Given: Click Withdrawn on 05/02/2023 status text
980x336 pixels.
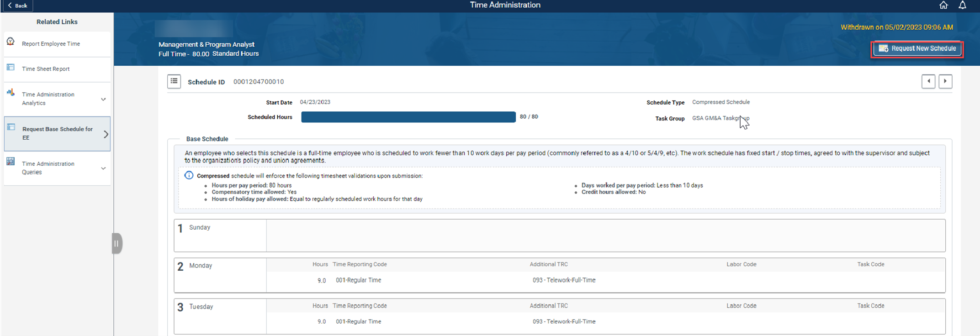Looking at the screenshot, I should point(897,27).
